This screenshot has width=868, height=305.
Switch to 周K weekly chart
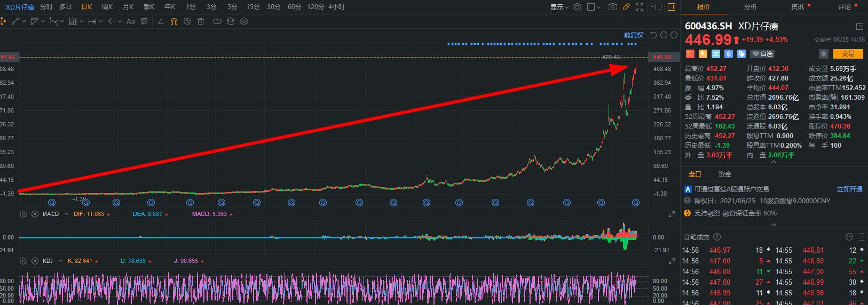tap(107, 7)
